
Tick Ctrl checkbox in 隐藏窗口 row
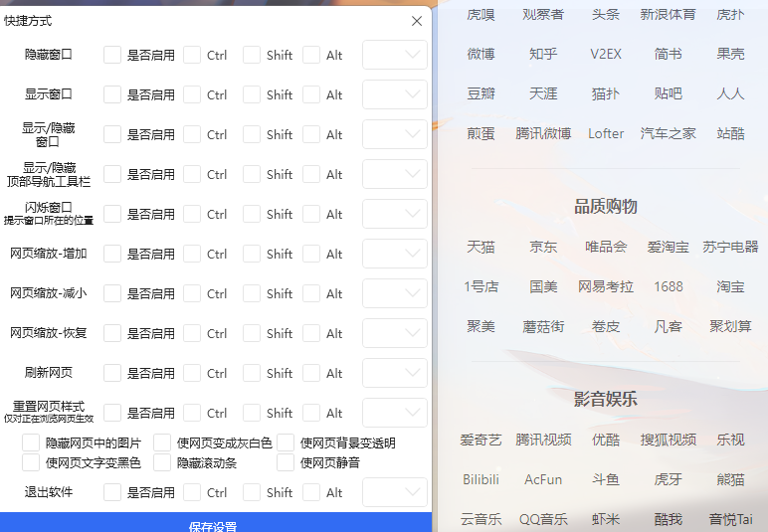pos(192,55)
